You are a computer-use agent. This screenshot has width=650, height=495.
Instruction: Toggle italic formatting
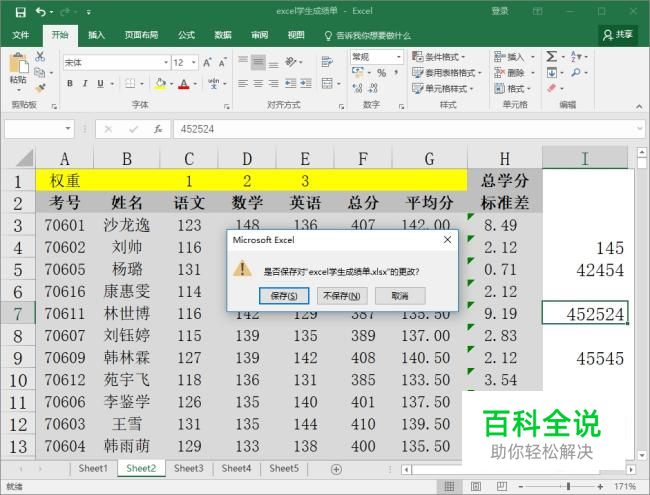click(x=85, y=84)
